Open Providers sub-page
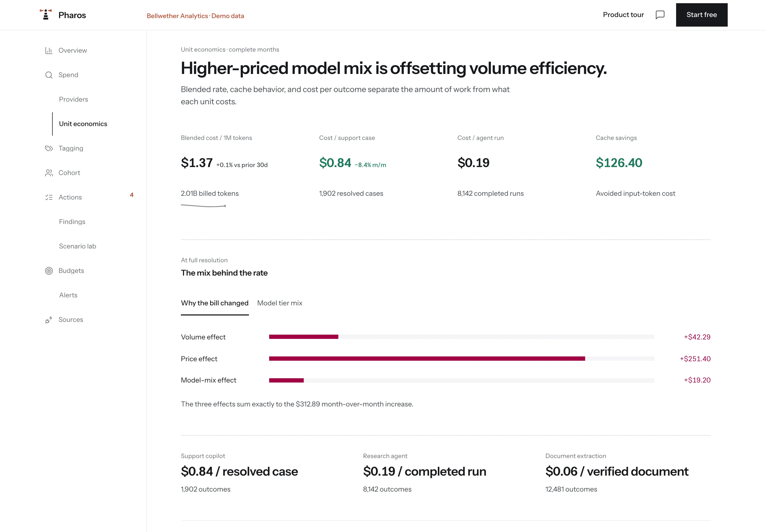The width and height of the screenshot is (766, 532). 73,99
